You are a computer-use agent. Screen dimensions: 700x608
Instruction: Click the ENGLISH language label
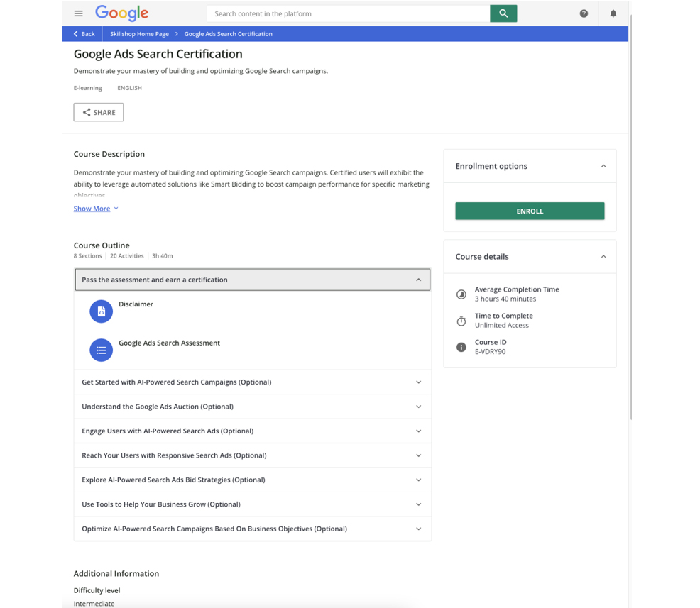tap(129, 88)
